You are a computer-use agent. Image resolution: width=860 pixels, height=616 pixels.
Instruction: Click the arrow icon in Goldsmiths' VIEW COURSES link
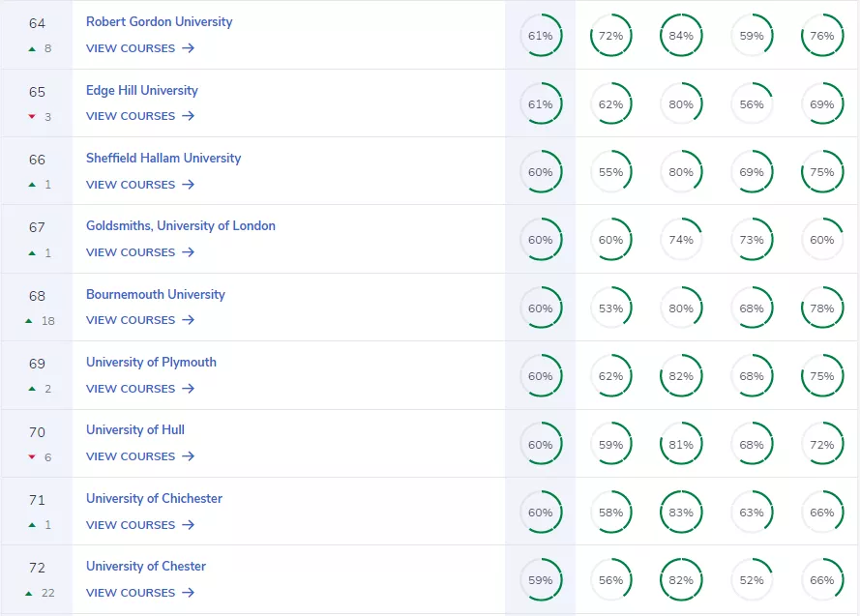191,252
